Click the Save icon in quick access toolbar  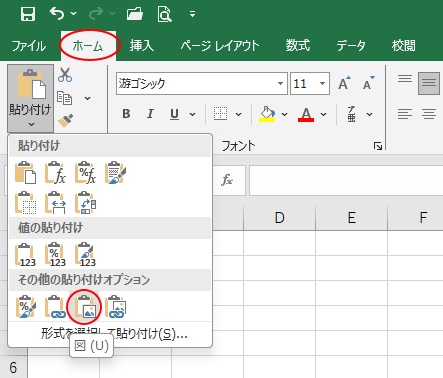28,14
